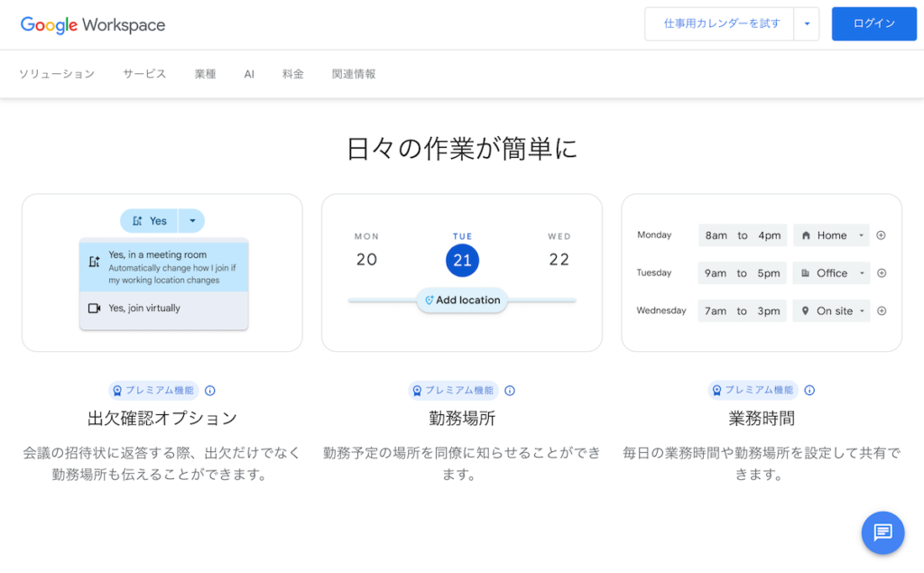The image size is (924, 573).
Task: Click the house icon in Home selector
Action: pos(806,236)
